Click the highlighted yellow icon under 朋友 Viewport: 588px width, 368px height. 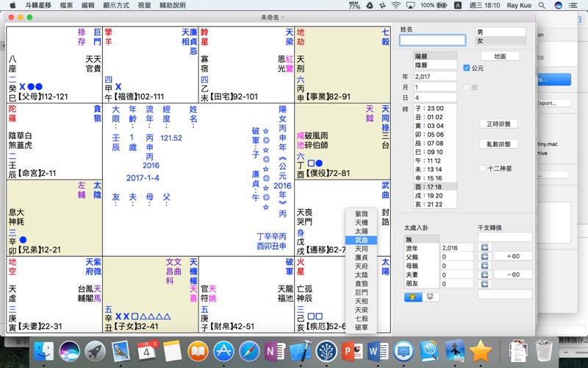tap(412, 297)
